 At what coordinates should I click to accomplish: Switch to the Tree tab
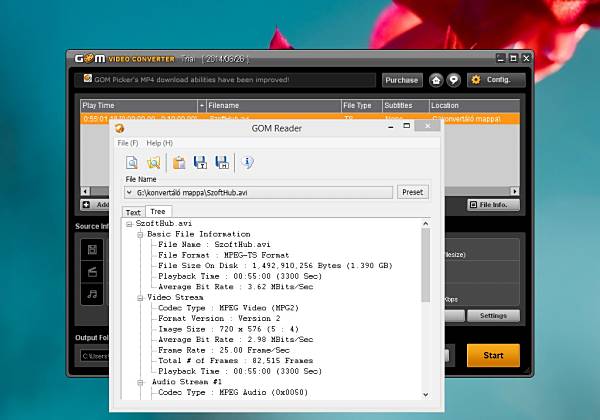click(158, 212)
